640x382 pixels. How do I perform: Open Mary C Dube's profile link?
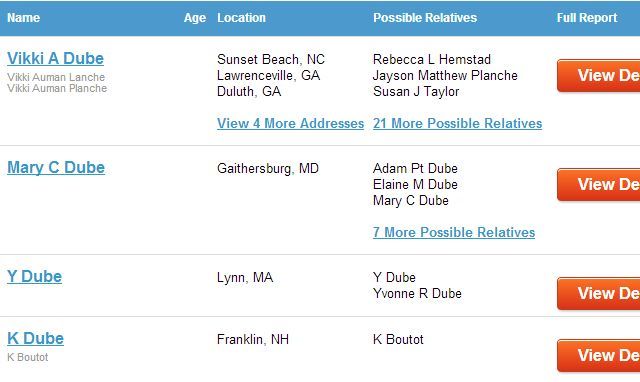point(56,168)
